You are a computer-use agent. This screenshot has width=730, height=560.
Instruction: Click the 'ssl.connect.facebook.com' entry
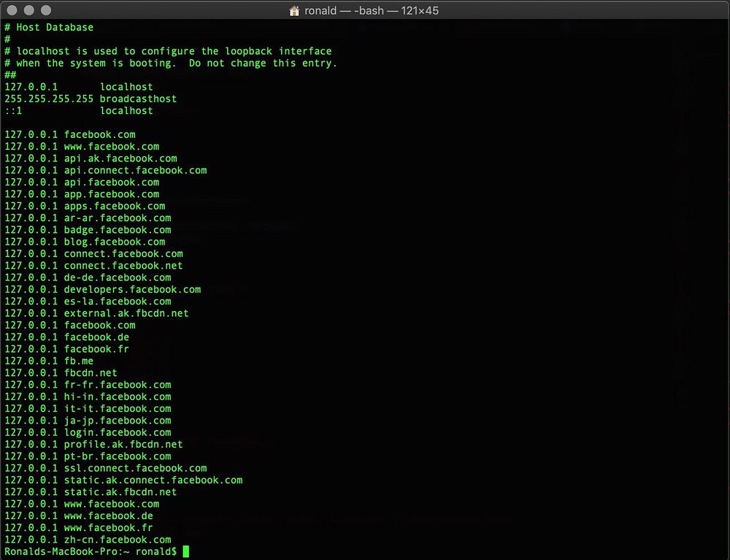136,468
